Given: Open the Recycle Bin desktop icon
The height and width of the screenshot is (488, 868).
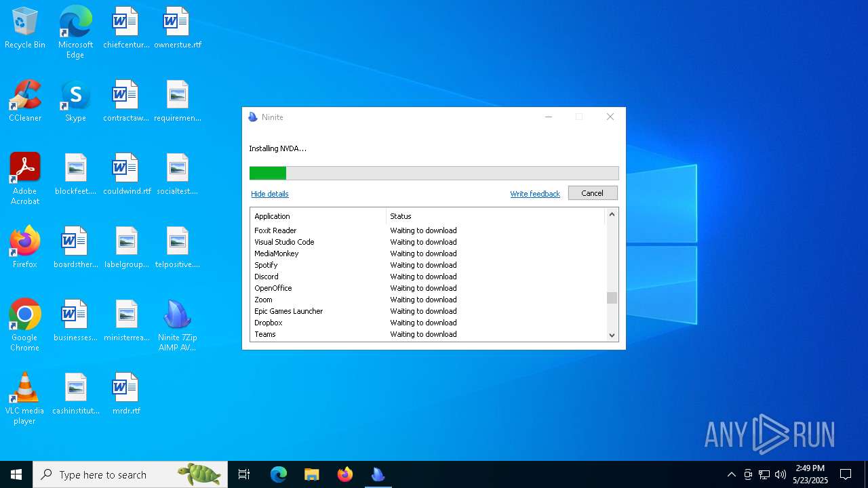Looking at the screenshot, I should [25, 28].
